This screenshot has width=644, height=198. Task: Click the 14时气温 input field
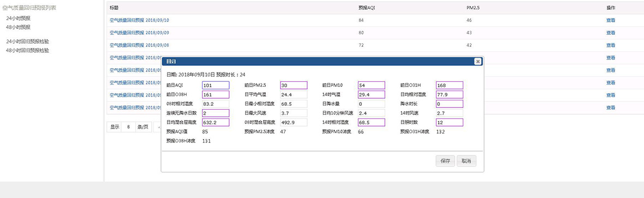371,94
